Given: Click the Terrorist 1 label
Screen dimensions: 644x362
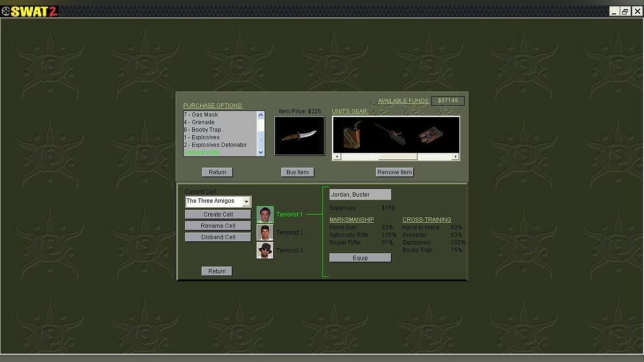Looking at the screenshot, I should click(x=290, y=215).
